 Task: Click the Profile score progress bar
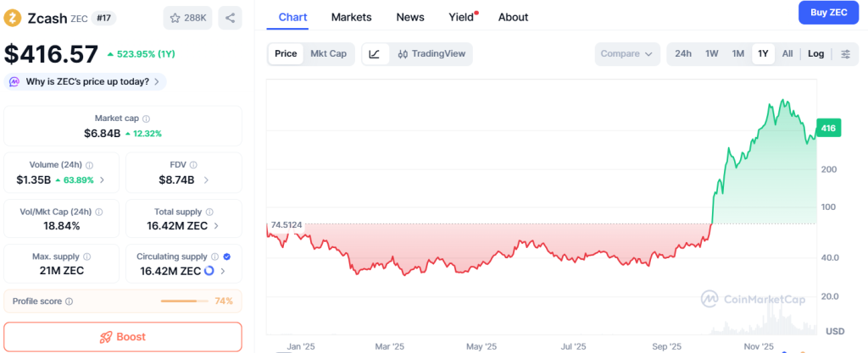pos(184,301)
